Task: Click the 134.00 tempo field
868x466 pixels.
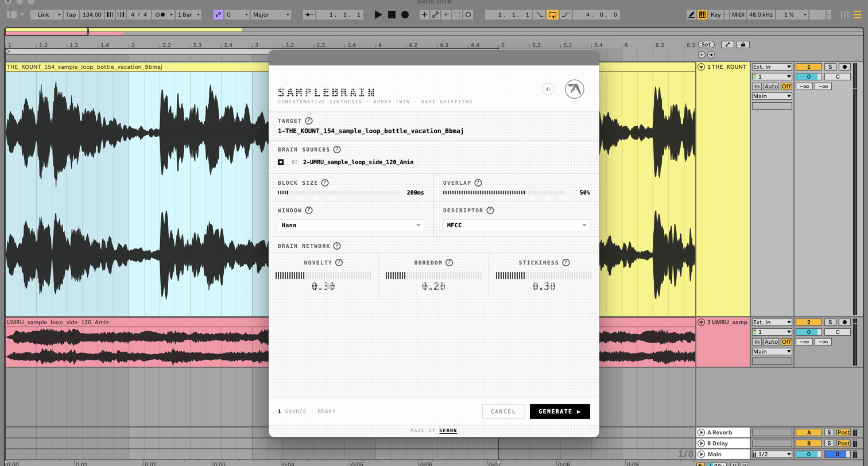Action: (91, 14)
